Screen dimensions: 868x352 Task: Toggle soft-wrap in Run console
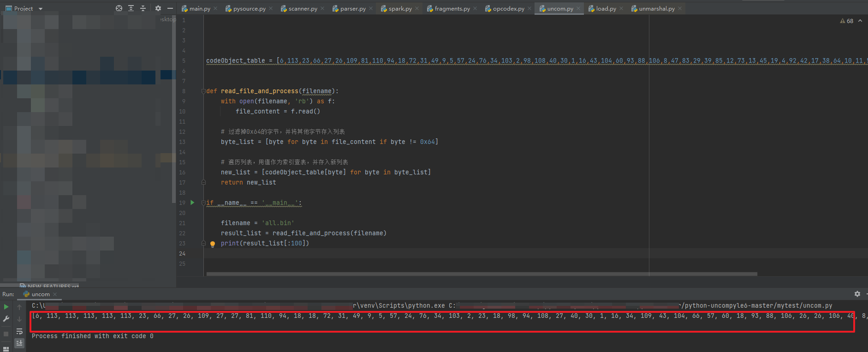(x=19, y=331)
